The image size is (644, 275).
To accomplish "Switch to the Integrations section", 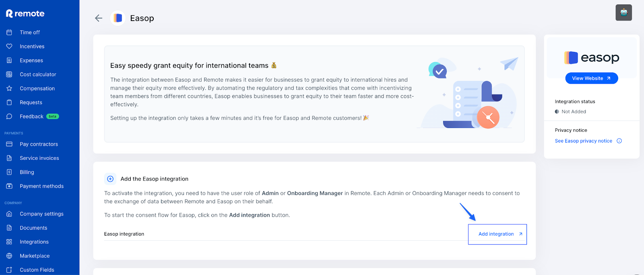I will [x=34, y=242].
